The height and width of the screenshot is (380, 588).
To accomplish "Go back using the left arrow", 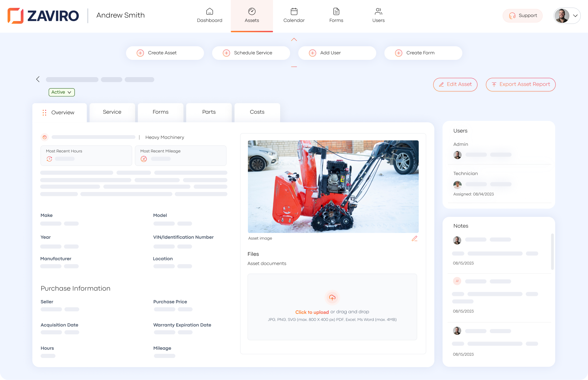I will point(38,79).
